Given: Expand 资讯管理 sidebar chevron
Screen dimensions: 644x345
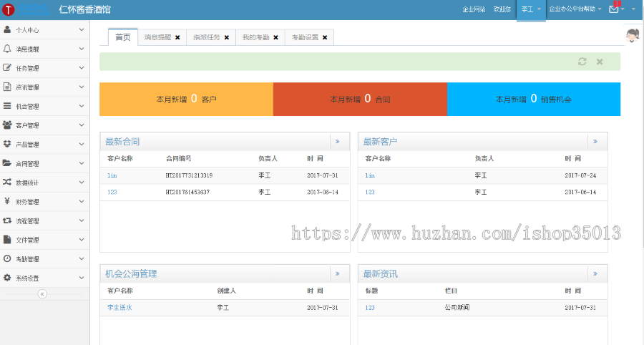Looking at the screenshot, I should pyautogui.click(x=82, y=87).
